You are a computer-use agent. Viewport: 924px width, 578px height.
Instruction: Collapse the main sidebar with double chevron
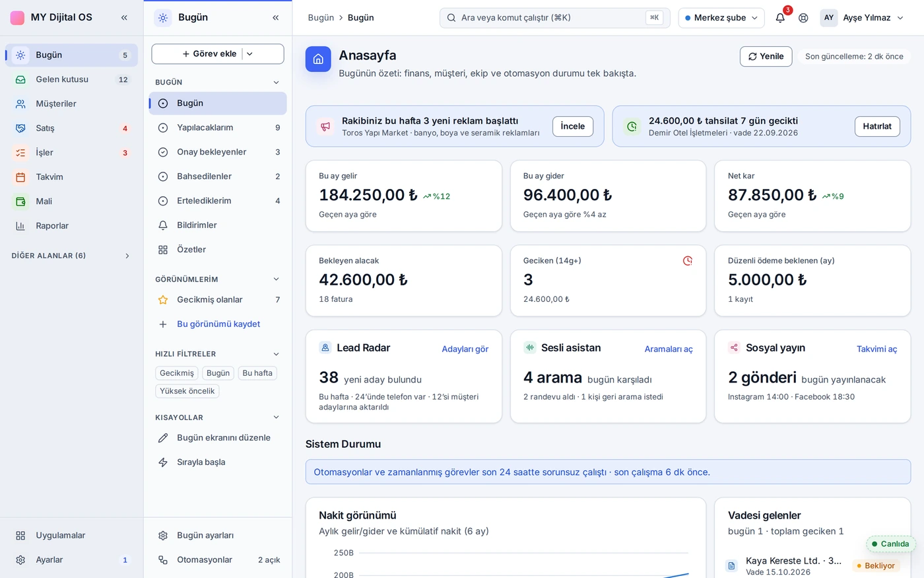(x=124, y=18)
